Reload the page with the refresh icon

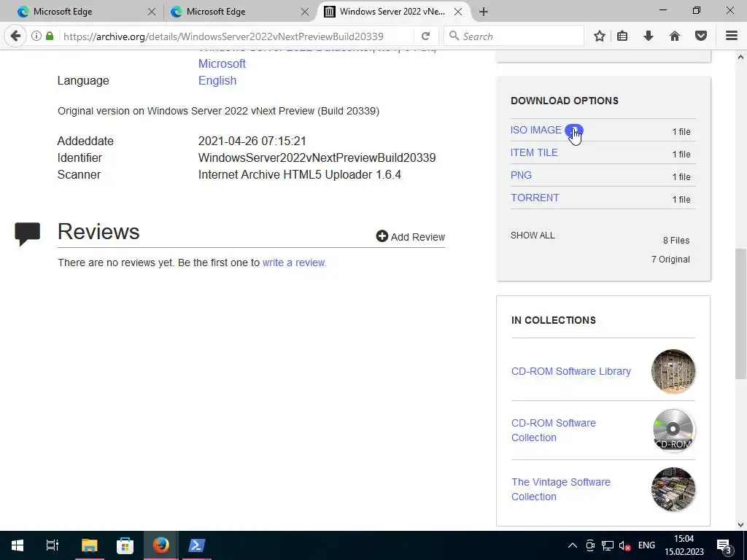tap(425, 36)
